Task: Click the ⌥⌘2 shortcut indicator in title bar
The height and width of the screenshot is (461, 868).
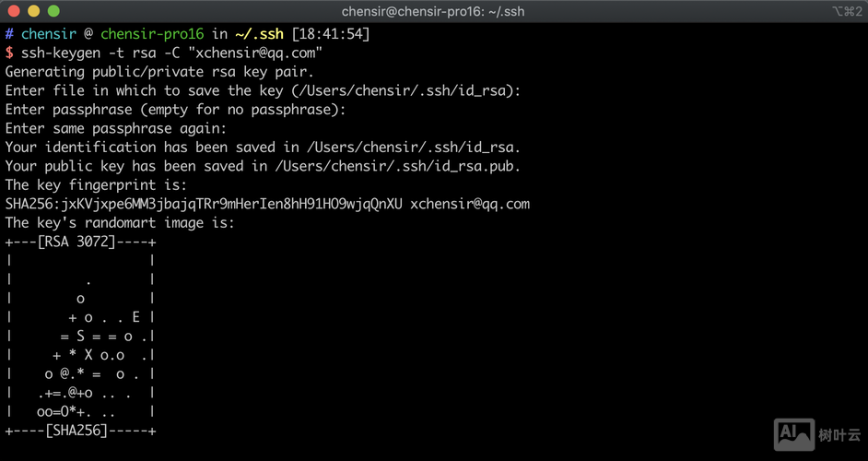Action: (x=846, y=11)
